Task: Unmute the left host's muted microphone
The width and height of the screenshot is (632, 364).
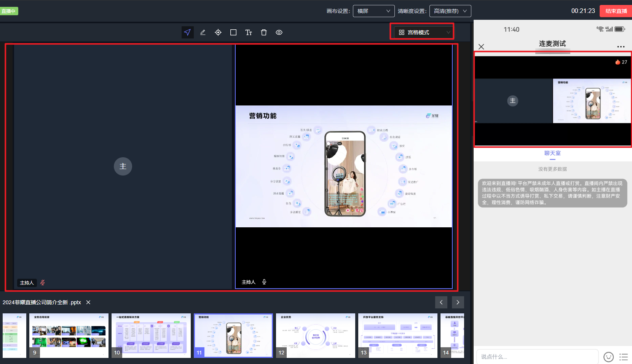Action: click(43, 283)
